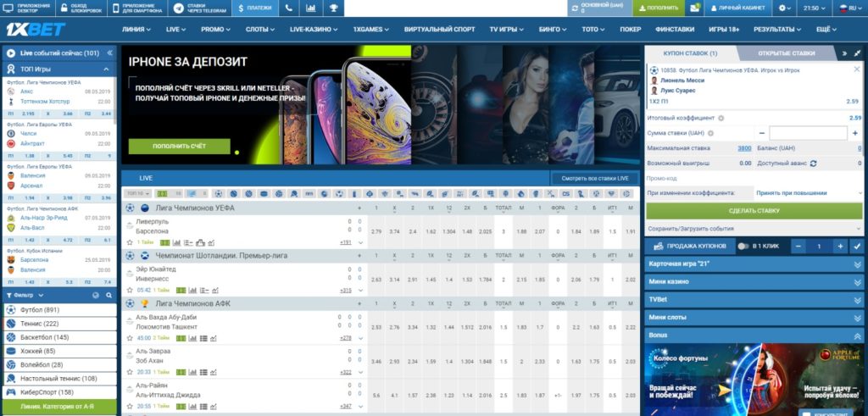Click trophy icon beside Лига Чемпионов АФК
Viewport: 868px width, 416px height.
tap(144, 303)
